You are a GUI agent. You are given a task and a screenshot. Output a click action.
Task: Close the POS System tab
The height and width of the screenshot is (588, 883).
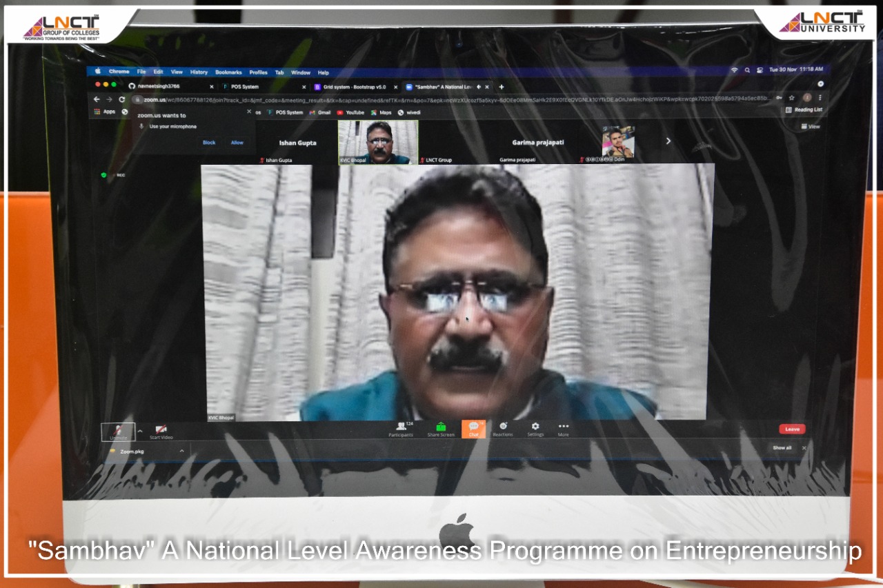[304, 87]
